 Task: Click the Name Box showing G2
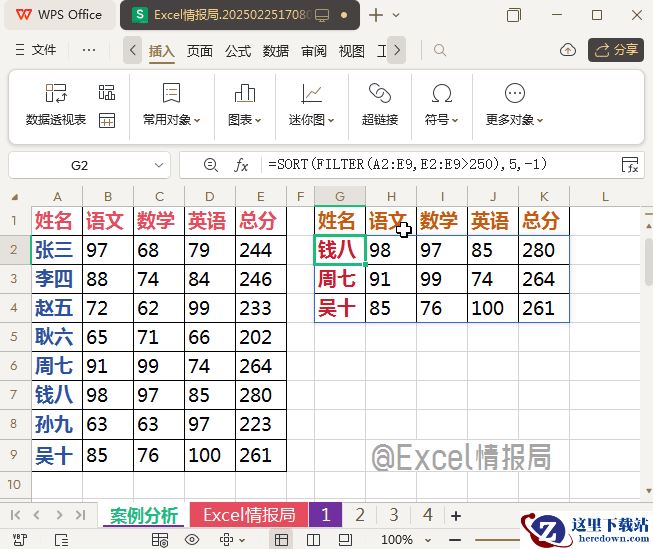tap(80, 165)
